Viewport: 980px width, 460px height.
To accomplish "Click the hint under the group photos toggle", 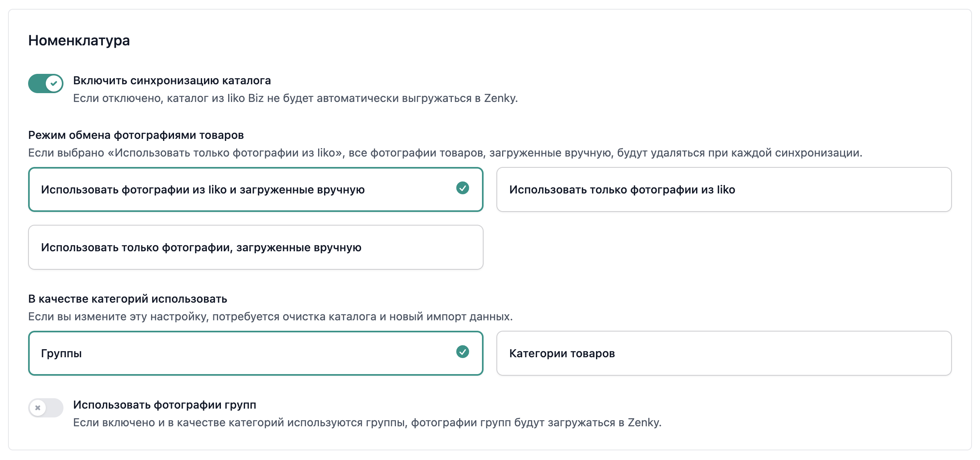I will tap(367, 423).
